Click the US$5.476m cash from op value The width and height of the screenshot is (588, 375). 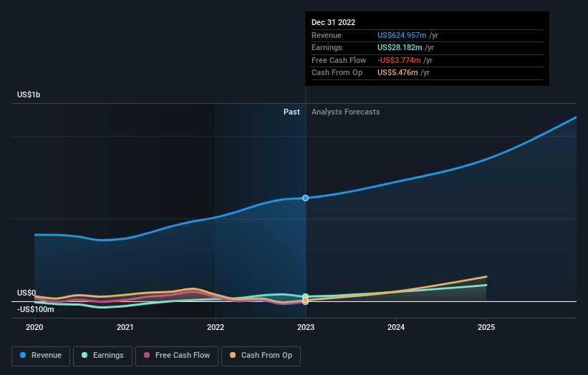point(397,73)
